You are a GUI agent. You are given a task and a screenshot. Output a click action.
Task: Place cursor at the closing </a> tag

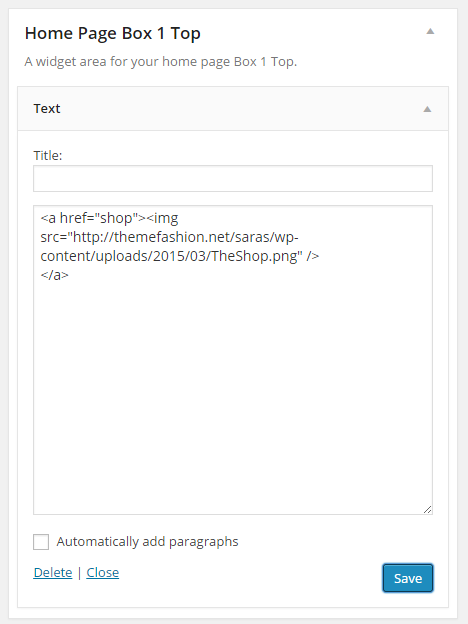click(55, 275)
